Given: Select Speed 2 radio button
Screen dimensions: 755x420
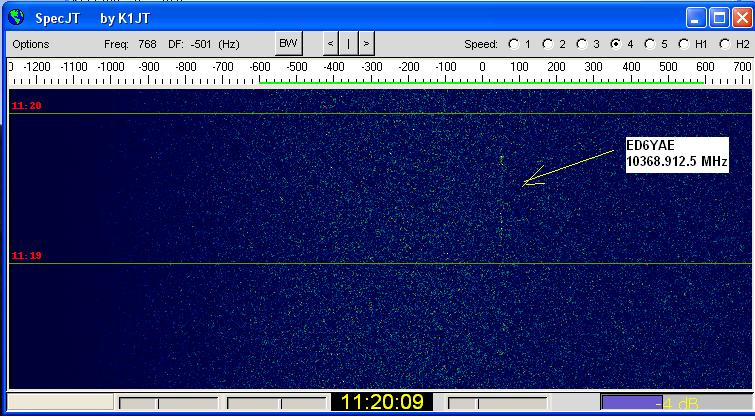Looking at the screenshot, I should click(548, 44).
